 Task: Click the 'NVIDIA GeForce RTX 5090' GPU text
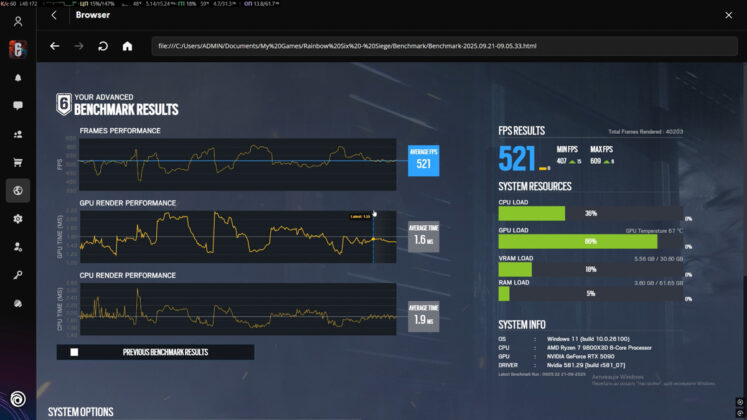point(580,357)
